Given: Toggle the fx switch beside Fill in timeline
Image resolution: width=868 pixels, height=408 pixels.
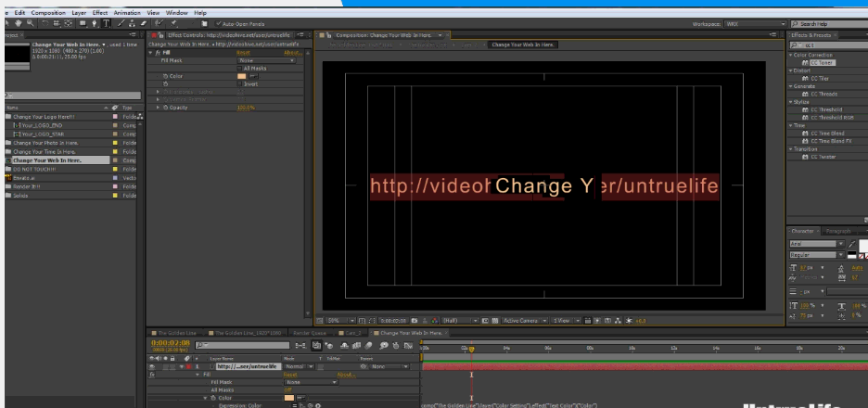Looking at the screenshot, I should (x=152, y=375).
